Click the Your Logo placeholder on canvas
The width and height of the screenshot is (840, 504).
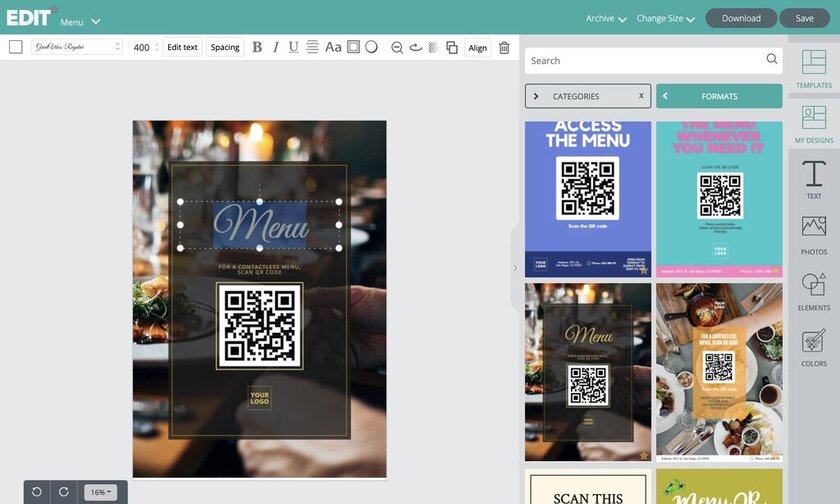(259, 398)
